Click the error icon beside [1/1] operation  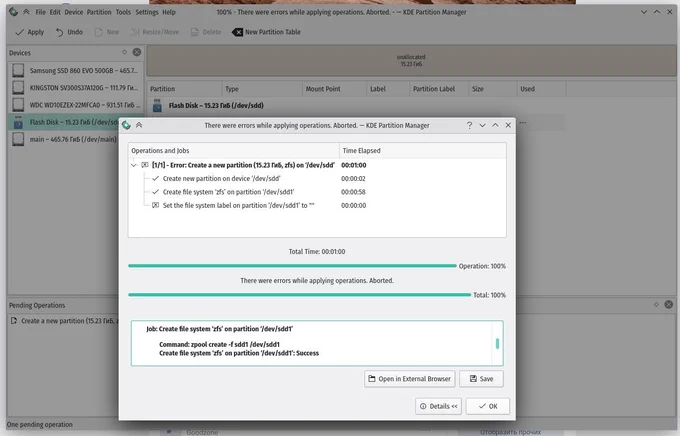(x=145, y=165)
